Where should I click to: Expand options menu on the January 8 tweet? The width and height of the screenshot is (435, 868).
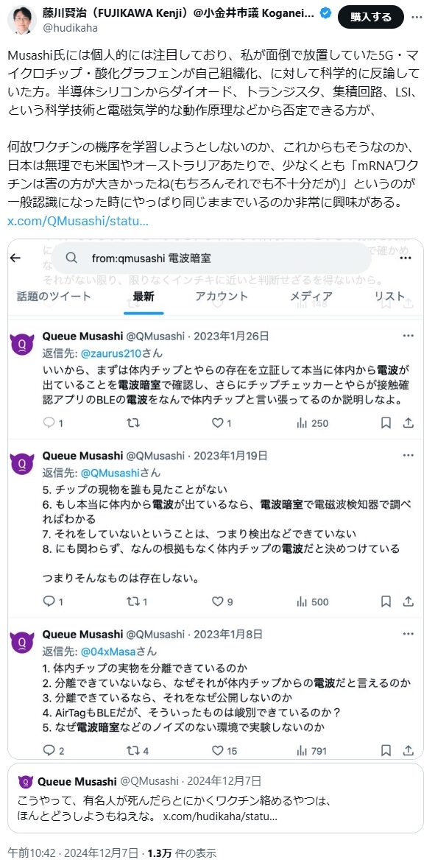click(x=408, y=634)
